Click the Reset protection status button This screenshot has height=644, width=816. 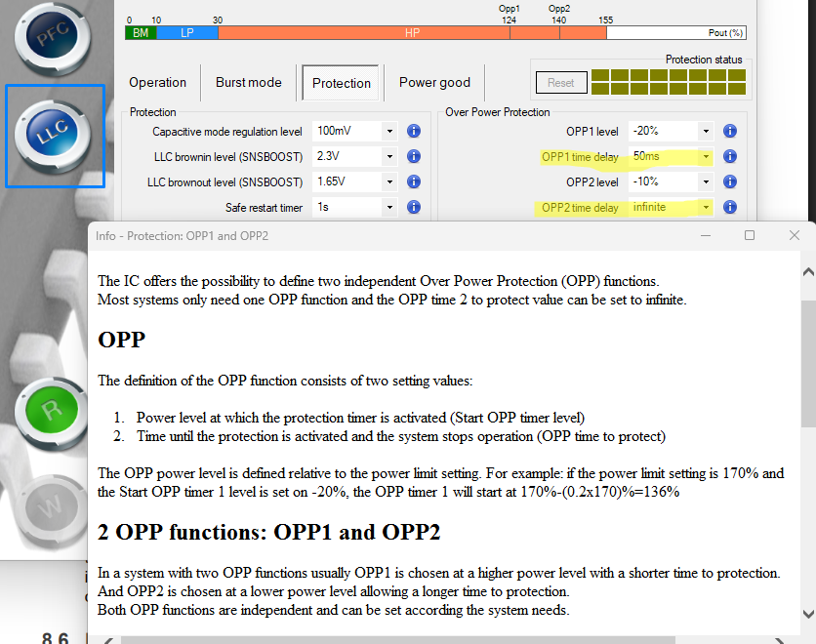pyautogui.click(x=561, y=83)
